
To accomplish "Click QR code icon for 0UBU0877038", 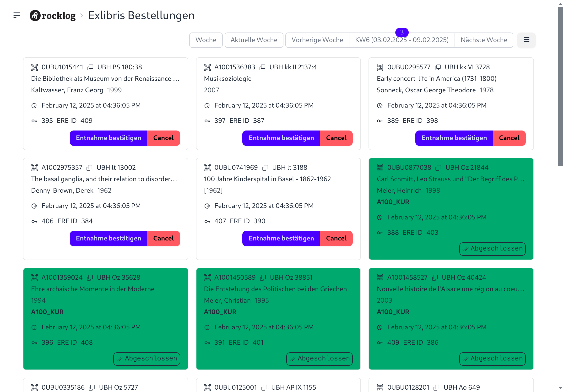I will (380, 168).
